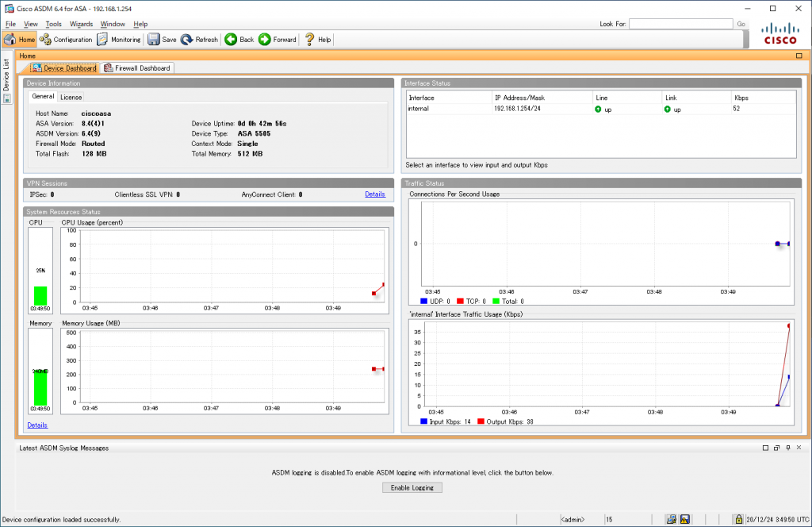Open the Window menu

pyautogui.click(x=113, y=24)
